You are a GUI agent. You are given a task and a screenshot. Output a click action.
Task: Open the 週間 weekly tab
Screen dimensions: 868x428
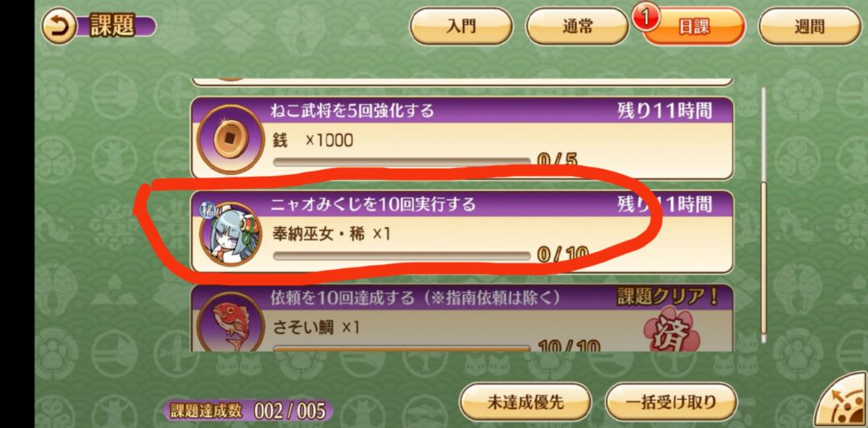pos(809,26)
